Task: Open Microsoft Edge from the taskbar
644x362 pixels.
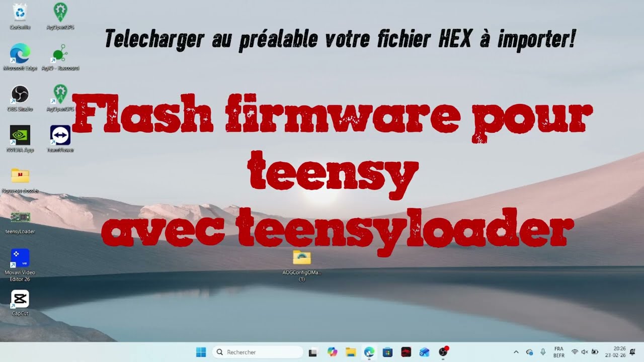Action: click(369, 352)
